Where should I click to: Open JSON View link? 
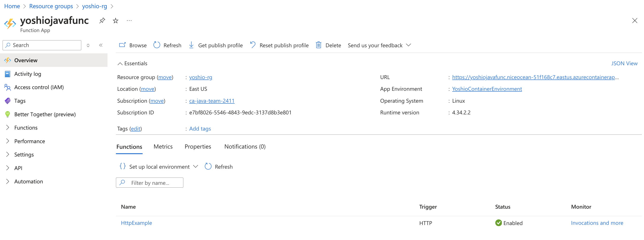pyautogui.click(x=624, y=63)
